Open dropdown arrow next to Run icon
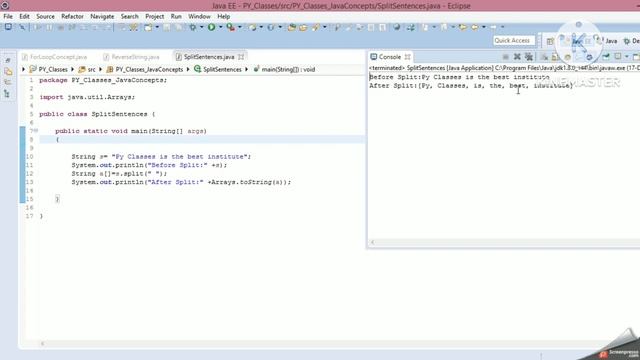The width and height of the screenshot is (640, 360). (220, 27)
